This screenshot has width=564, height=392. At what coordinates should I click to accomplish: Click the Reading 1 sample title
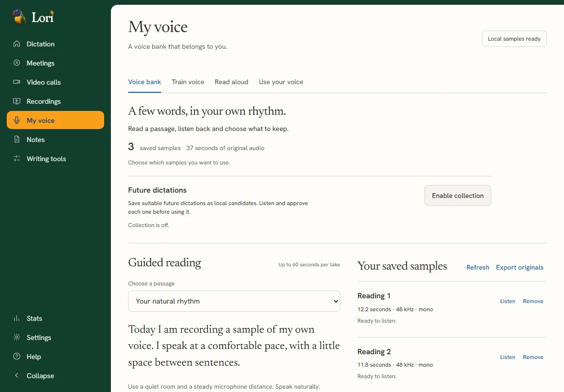(374, 295)
